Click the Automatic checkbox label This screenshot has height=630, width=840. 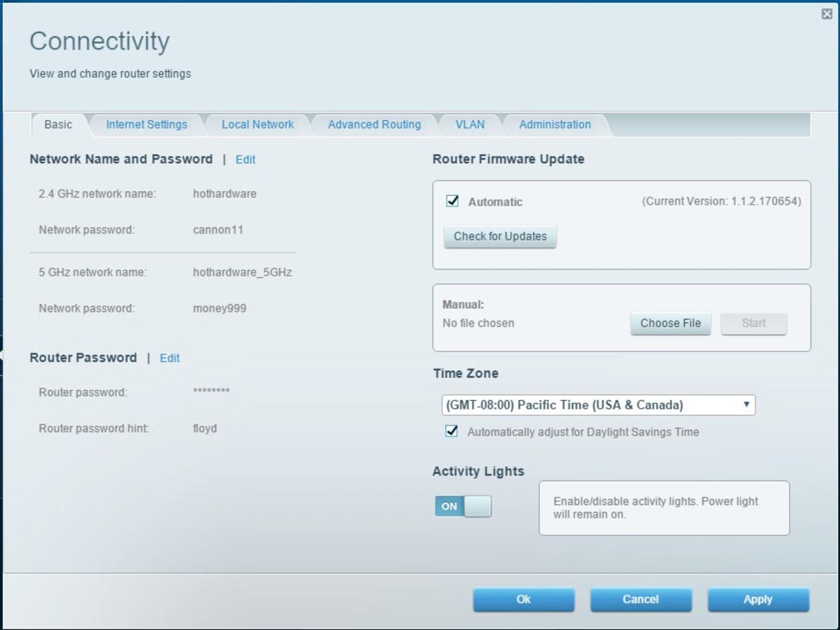tap(495, 202)
